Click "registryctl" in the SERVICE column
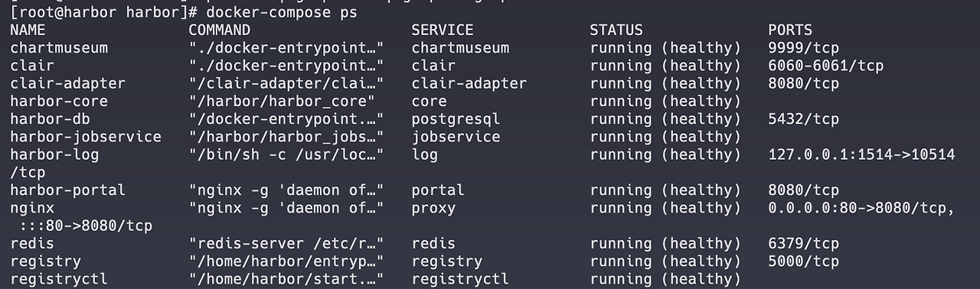This screenshot has width=980, height=289. click(460, 279)
